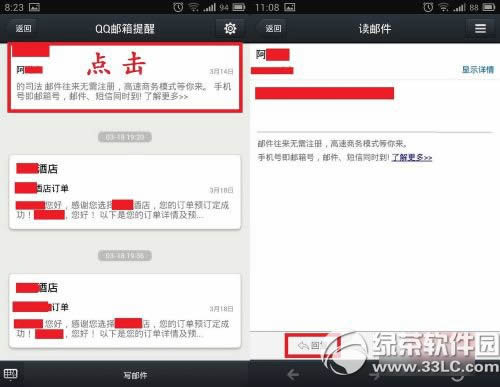Tap the 3月14日 date on first mail
Viewport: 500px width, 387px height.
coord(221,71)
